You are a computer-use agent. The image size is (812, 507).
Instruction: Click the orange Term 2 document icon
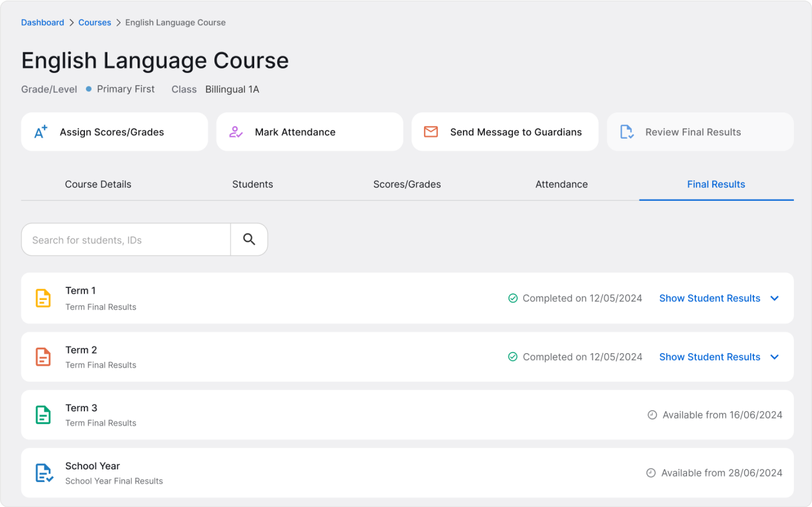[x=43, y=357]
